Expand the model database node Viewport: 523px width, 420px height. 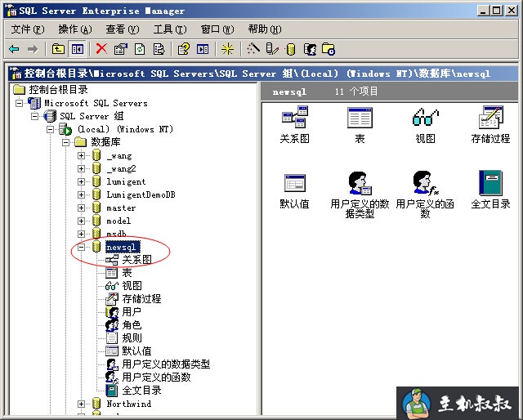tap(81, 221)
